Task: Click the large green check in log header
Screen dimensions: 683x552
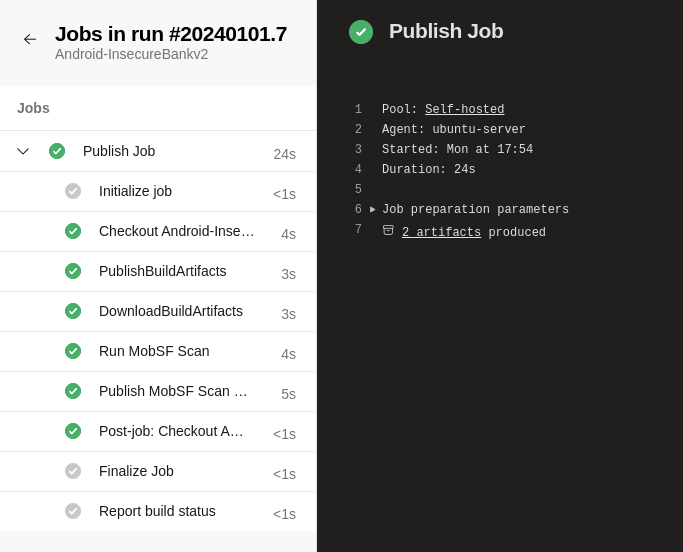Action: (361, 32)
